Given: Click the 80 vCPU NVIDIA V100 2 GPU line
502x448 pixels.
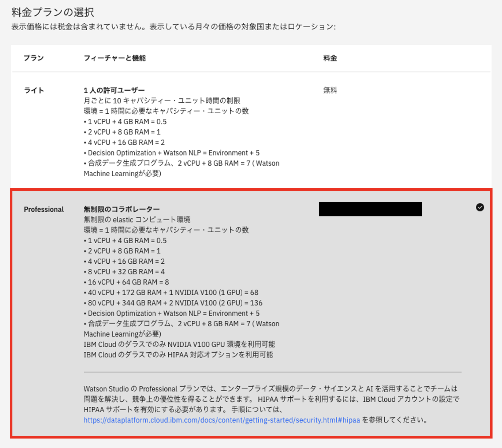Looking at the screenshot, I should click(x=173, y=303).
